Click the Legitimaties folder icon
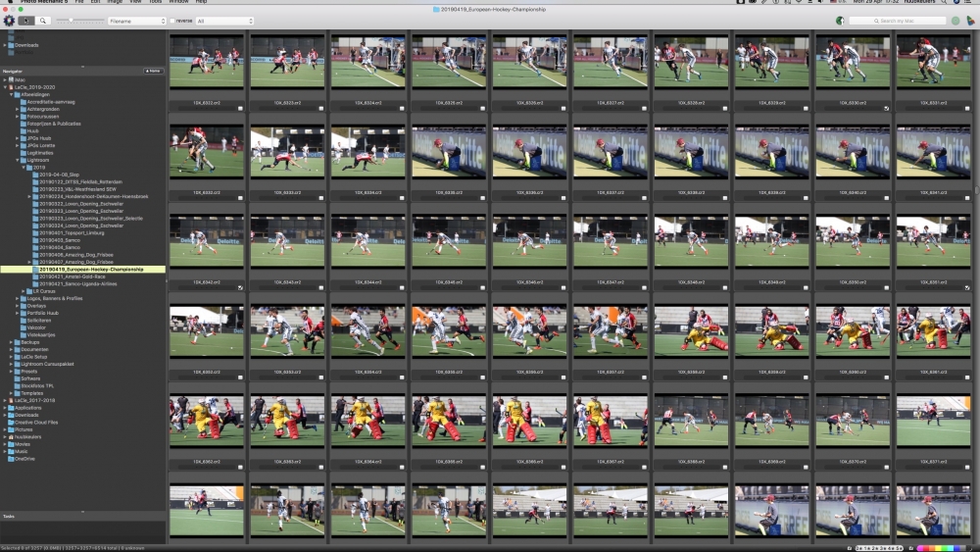 point(24,153)
